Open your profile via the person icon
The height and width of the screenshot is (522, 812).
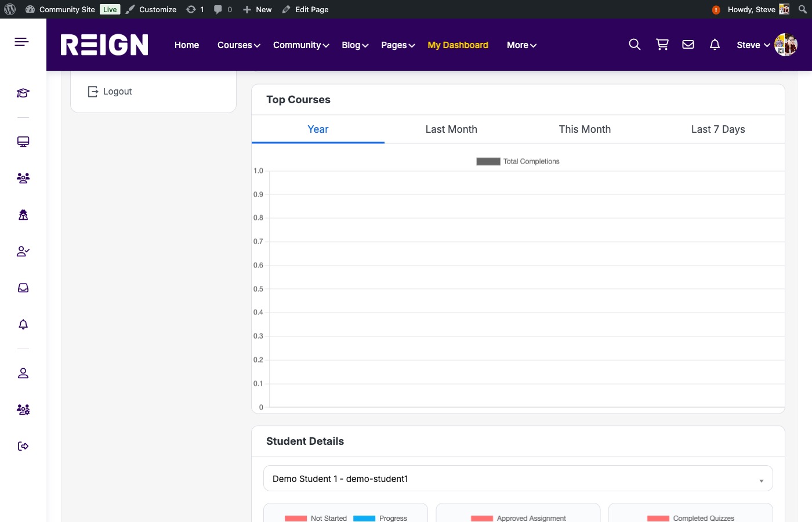pos(23,373)
